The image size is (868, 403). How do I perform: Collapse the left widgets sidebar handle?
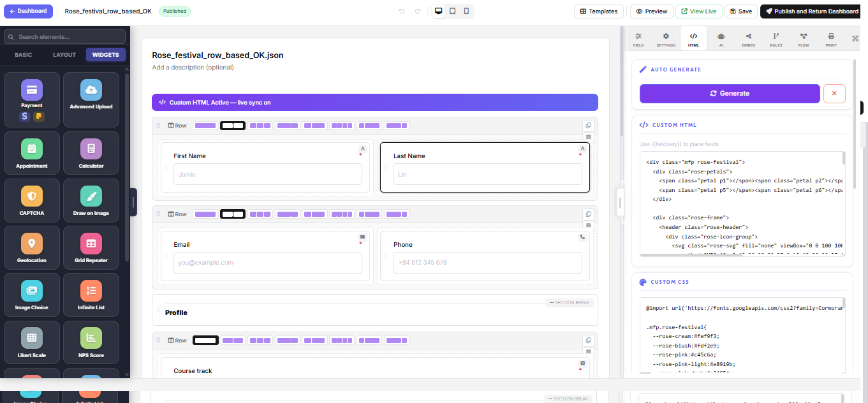[133, 202]
